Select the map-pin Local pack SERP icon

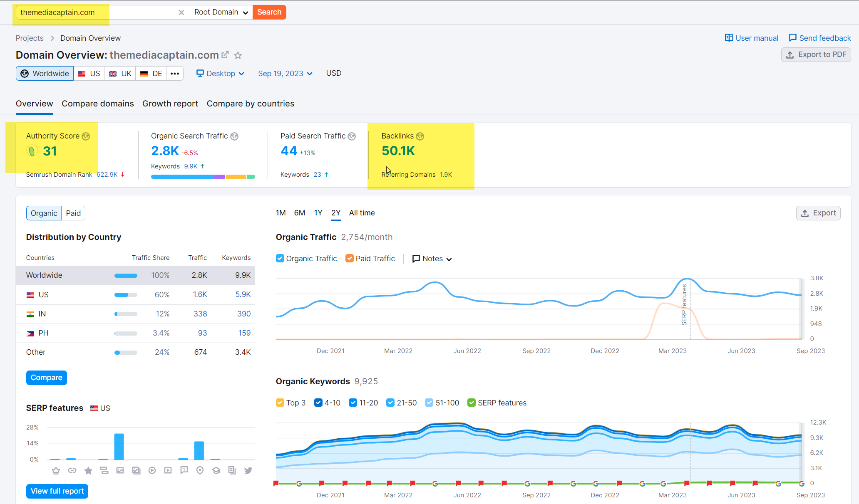(x=200, y=470)
